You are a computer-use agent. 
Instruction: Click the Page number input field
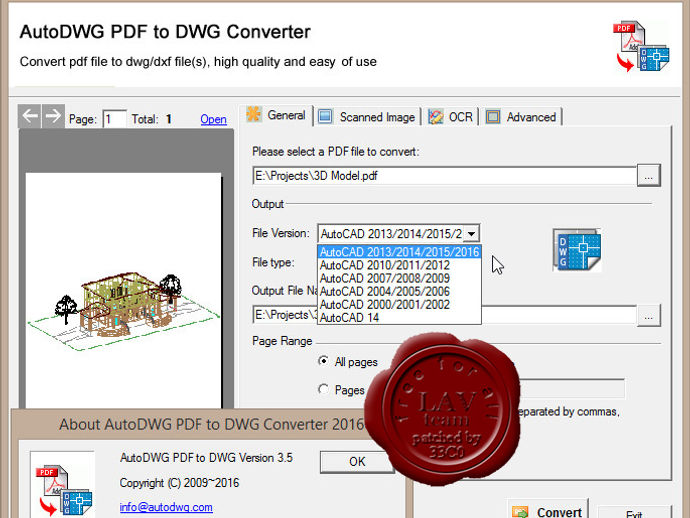114,119
